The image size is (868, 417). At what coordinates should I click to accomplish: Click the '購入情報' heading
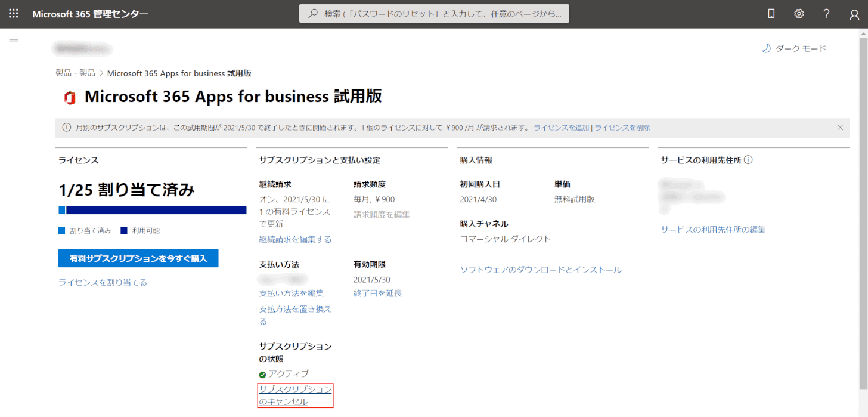(x=476, y=160)
